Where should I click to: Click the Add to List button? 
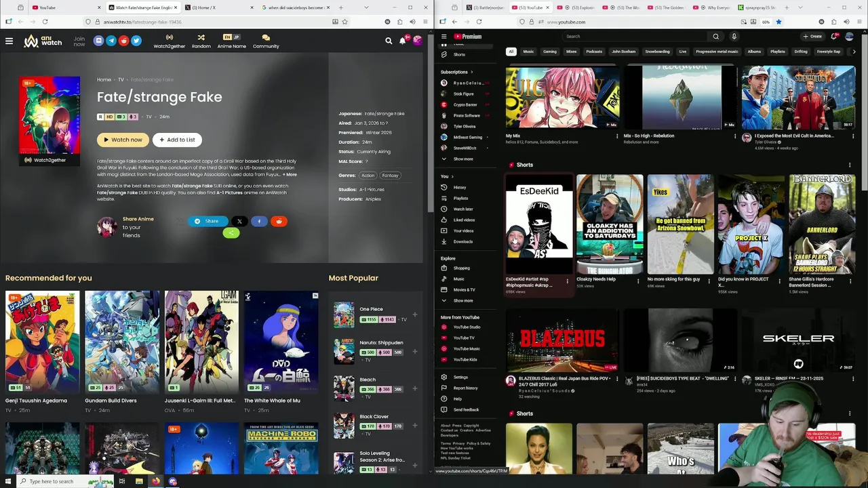pyautogui.click(x=177, y=140)
